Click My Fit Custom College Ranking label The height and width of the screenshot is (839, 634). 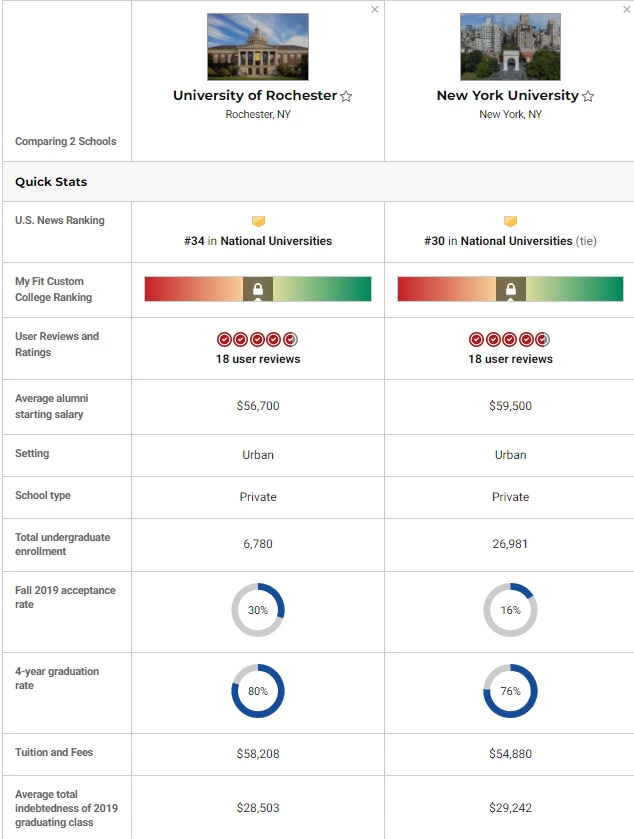[54, 289]
